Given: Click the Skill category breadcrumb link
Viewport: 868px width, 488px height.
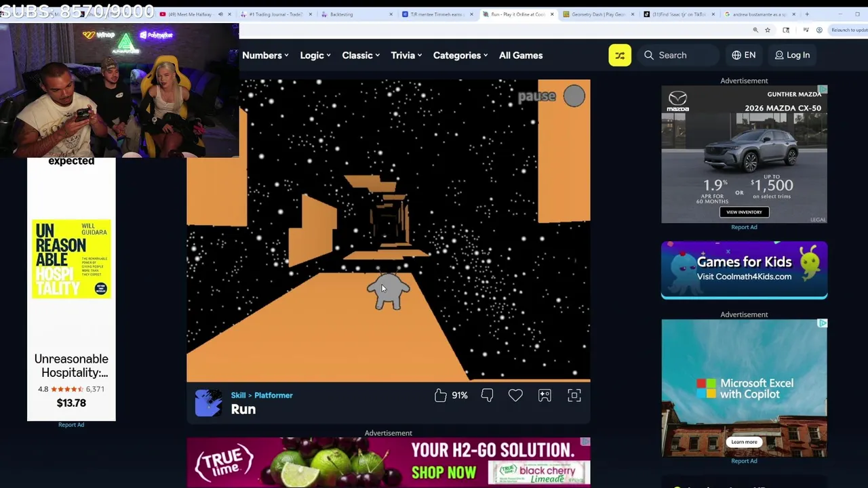Looking at the screenshot, I should click(x=238, y=395).
